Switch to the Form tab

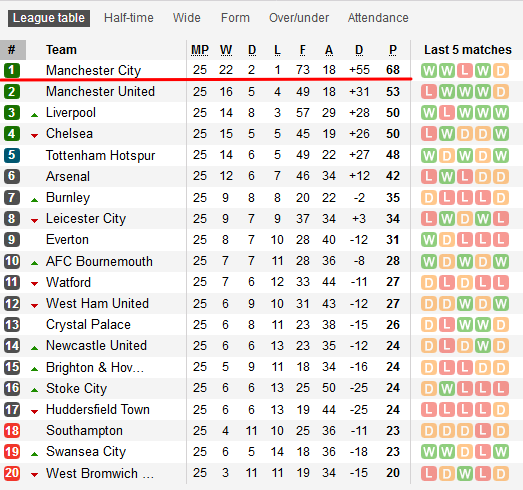(235, 18)
